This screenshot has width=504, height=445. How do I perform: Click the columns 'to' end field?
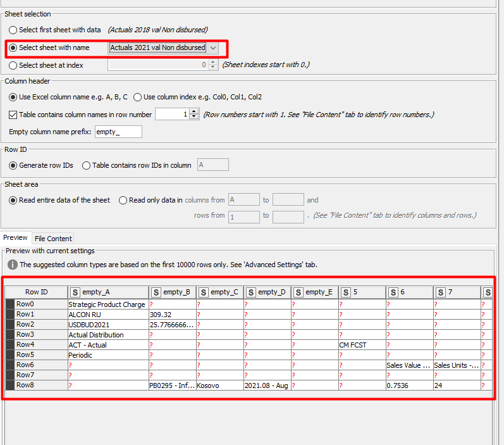(x=288, y=199)
